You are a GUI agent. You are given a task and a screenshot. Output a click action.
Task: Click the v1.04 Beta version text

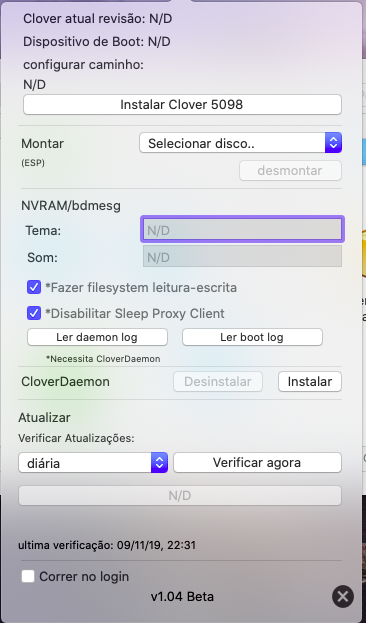[182, 596]
